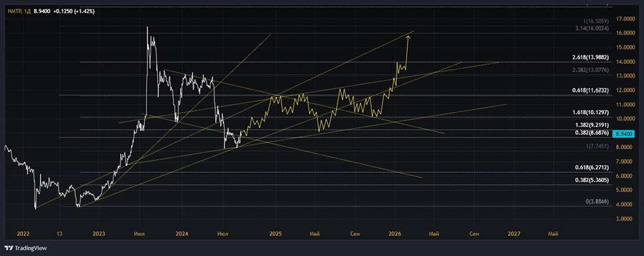Viewport: 644px width, 256px height.
Task: Select the 2.382(13.0776) Fibonacci level label
Action: click(590, 70)
